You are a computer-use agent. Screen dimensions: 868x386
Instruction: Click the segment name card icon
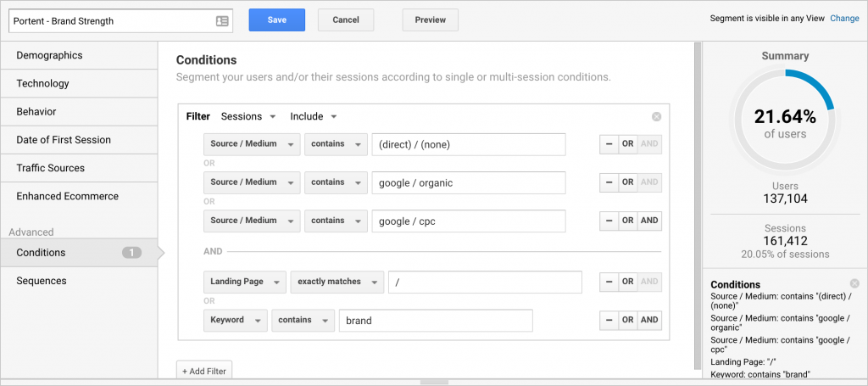(x=222, y=20)
